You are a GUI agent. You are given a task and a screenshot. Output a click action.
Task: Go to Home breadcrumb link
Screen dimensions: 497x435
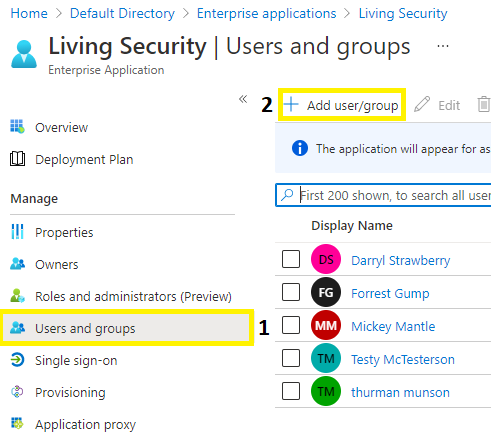tap(29, 13)
